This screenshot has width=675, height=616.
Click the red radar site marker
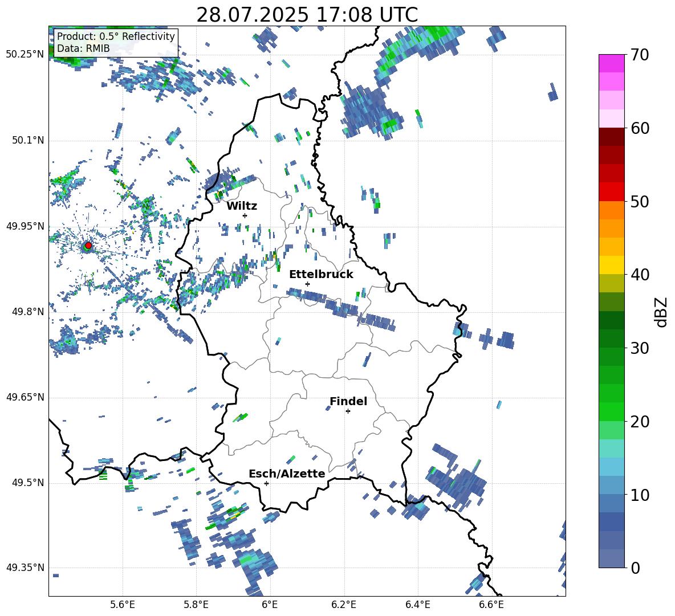[x=88, y=245]
